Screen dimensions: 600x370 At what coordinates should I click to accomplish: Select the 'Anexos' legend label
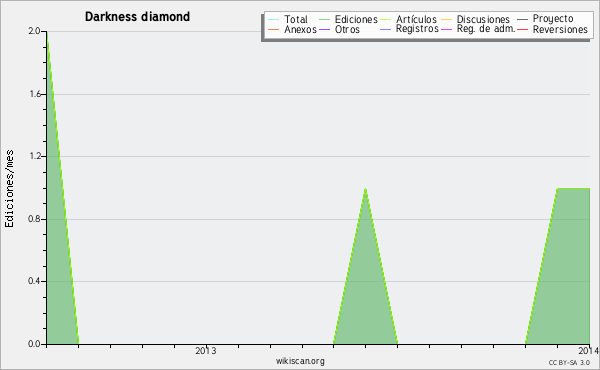[x=300, y=29]
